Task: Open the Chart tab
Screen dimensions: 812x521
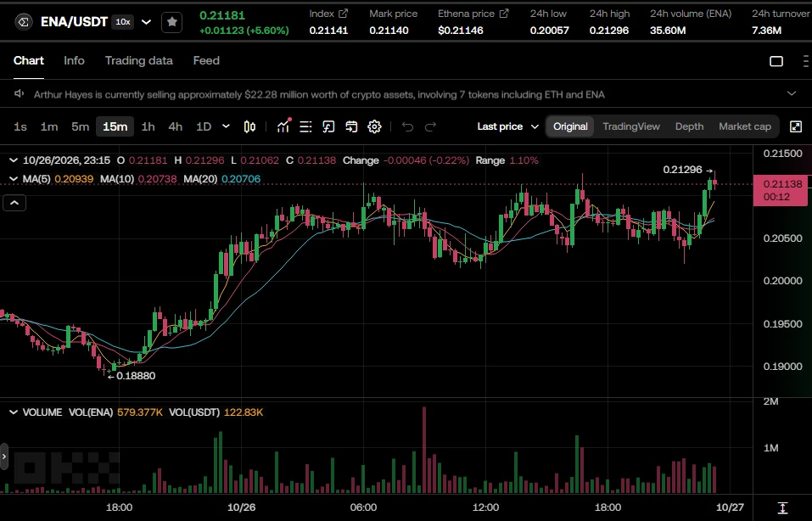Action: tap(29, 60)
